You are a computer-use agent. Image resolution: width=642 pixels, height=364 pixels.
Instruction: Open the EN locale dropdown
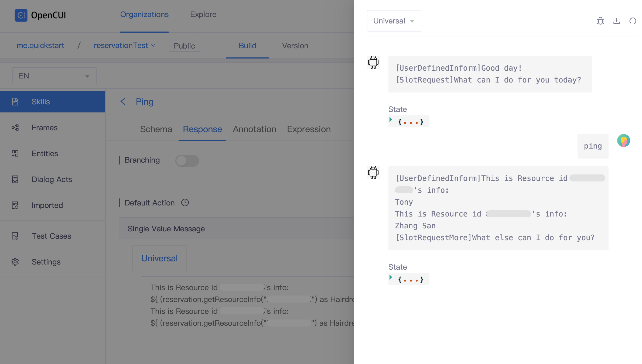pos(54,76)
